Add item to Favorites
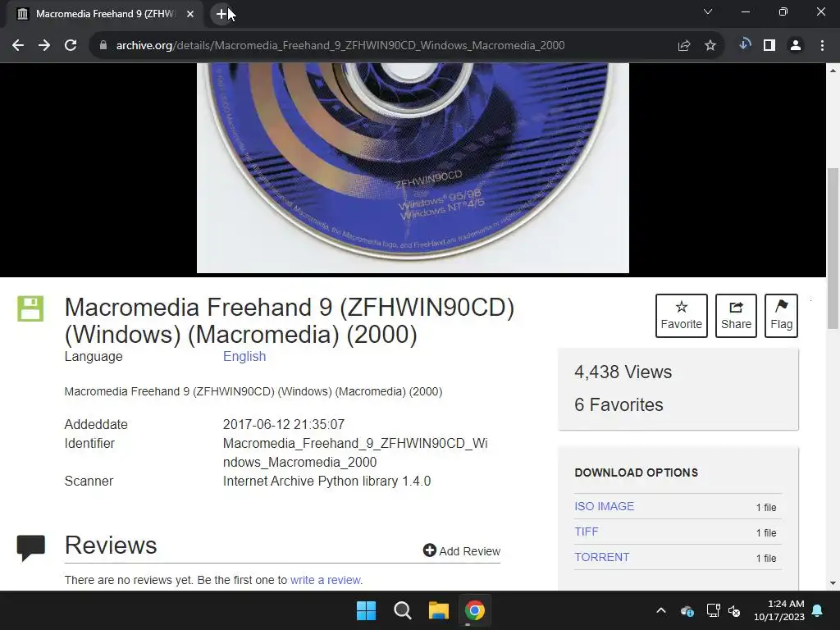 tap(682, 316)
